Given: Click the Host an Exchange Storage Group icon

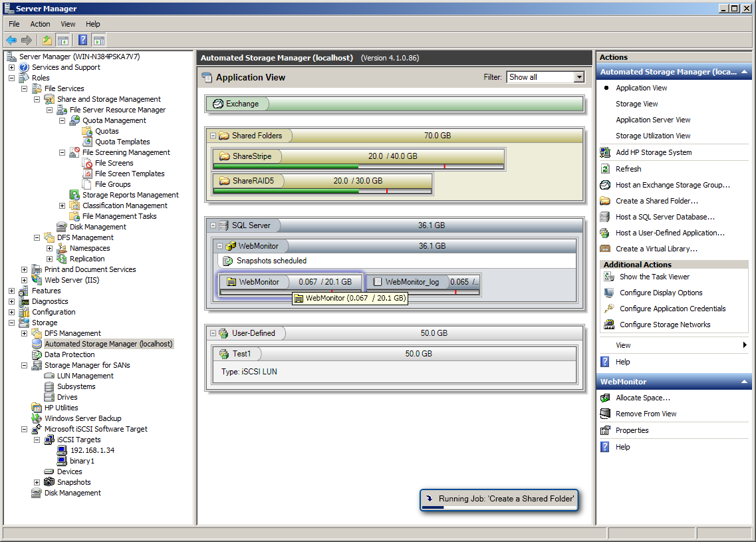Looking at the screenshot, I should click(605, 185).
